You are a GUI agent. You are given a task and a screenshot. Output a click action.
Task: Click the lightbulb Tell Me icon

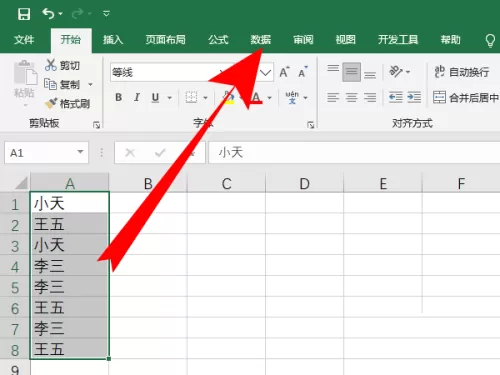pos(490,41)
